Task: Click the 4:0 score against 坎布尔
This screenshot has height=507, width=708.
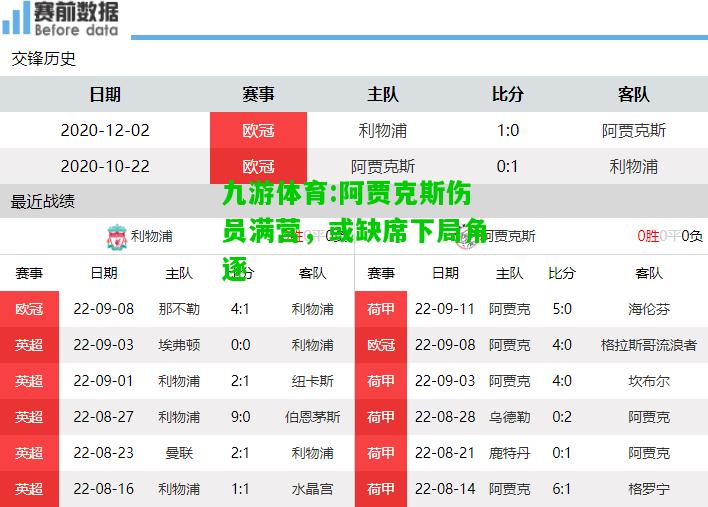Action: [x=562, y=381]
